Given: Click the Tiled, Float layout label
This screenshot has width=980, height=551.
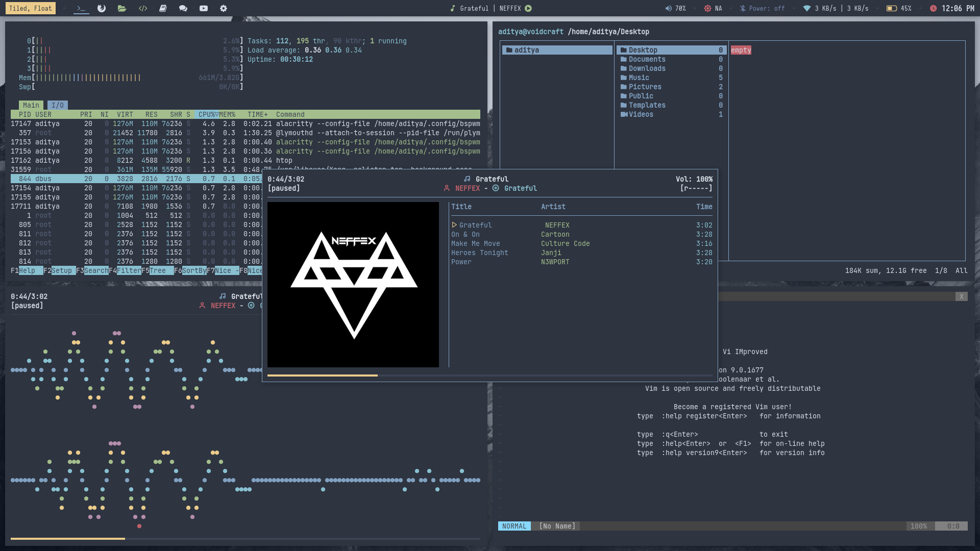Looking at the screenshot, I should coord(31,8).
